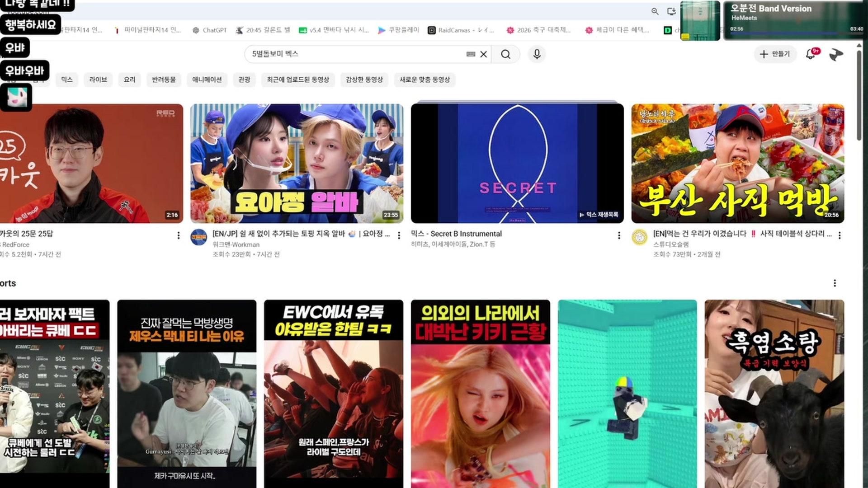This screenshot has width=868, height=488.
Task: Open the 쿠팡플레이 bookmark
Action: coord(398,30)
